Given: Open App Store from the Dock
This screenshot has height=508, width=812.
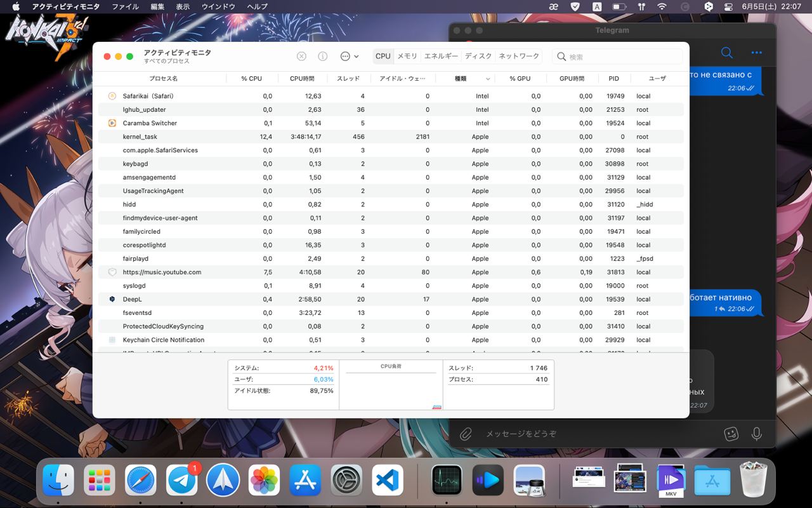Looking at the screenshot, I should click(305, 480).
